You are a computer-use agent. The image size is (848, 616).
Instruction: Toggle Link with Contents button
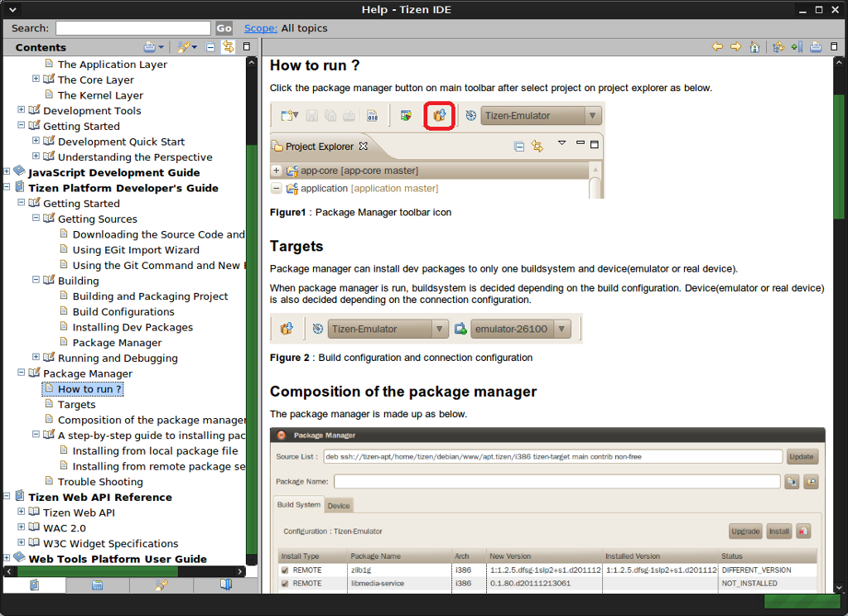click(228, 47)
